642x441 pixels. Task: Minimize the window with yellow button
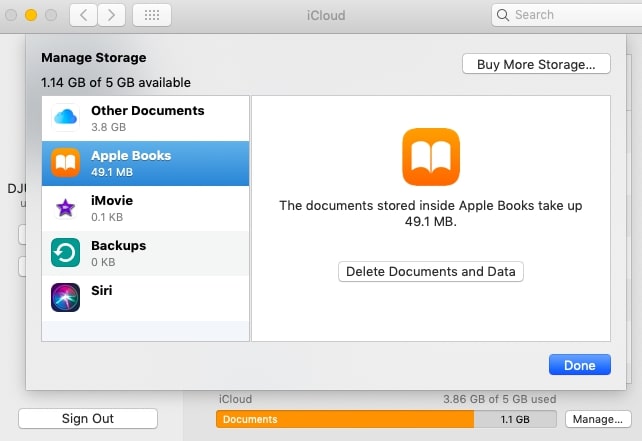pos(31,15)
